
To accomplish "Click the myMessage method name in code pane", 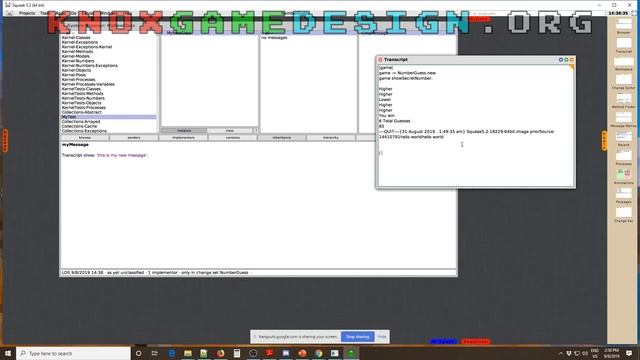I will tap(75, 144).
